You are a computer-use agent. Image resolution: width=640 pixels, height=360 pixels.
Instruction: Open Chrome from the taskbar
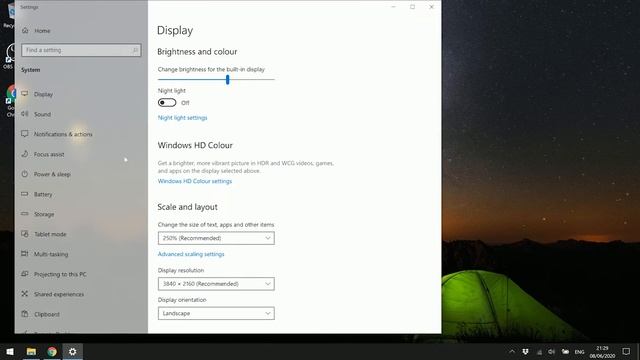point(52,351)
